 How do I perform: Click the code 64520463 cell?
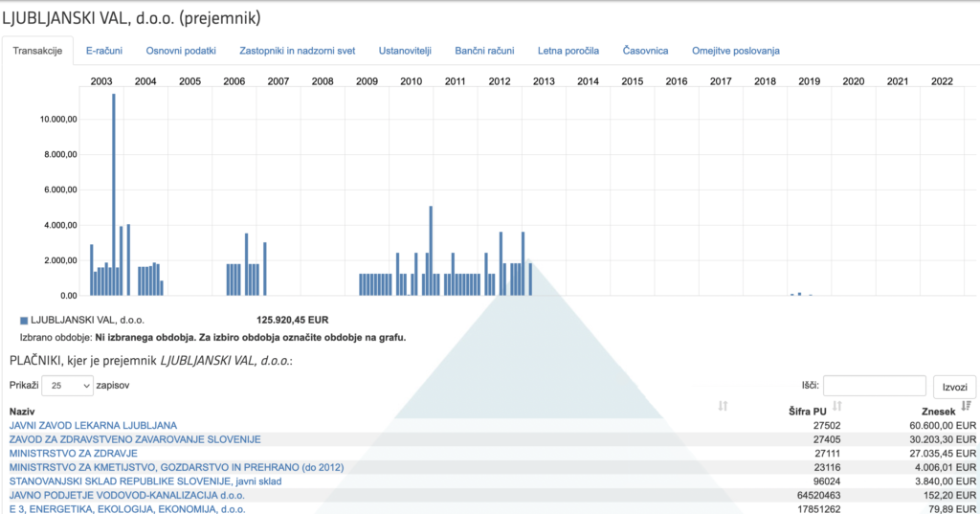point(818,495)
